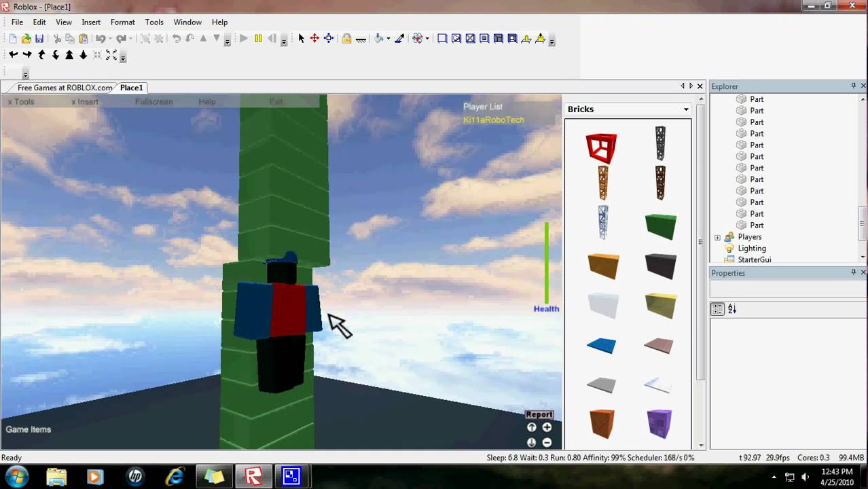Click Ki11aRoboTech in the Player List

click(494, 120)
